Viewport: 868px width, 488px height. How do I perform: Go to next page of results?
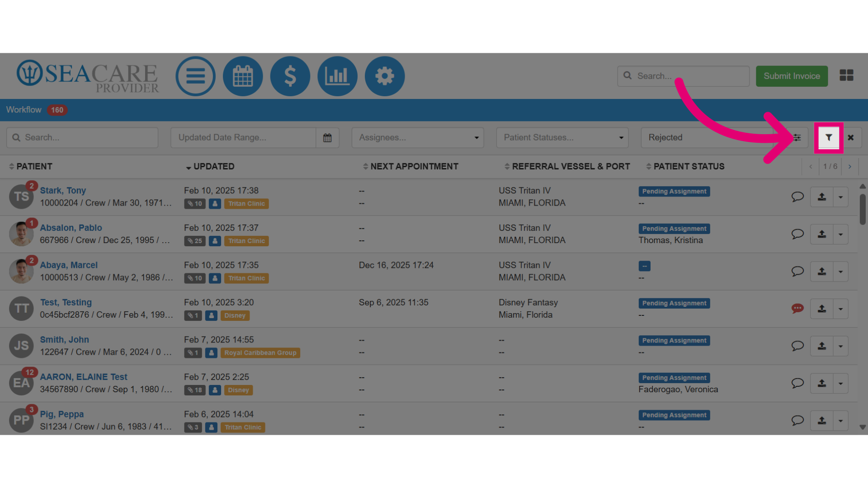pyautogui.click(x=850, y=166)
